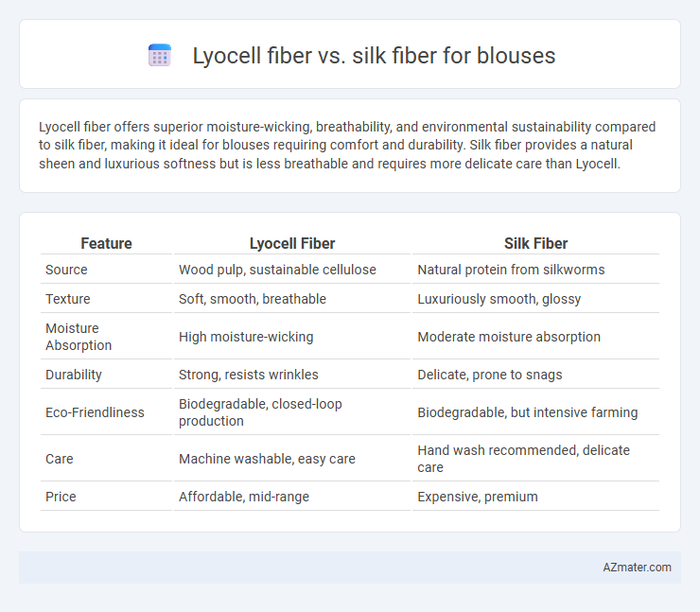Click 'High moisture-wicking' cell
Screen dimensions: 700x612
click(x=246, y=337)
